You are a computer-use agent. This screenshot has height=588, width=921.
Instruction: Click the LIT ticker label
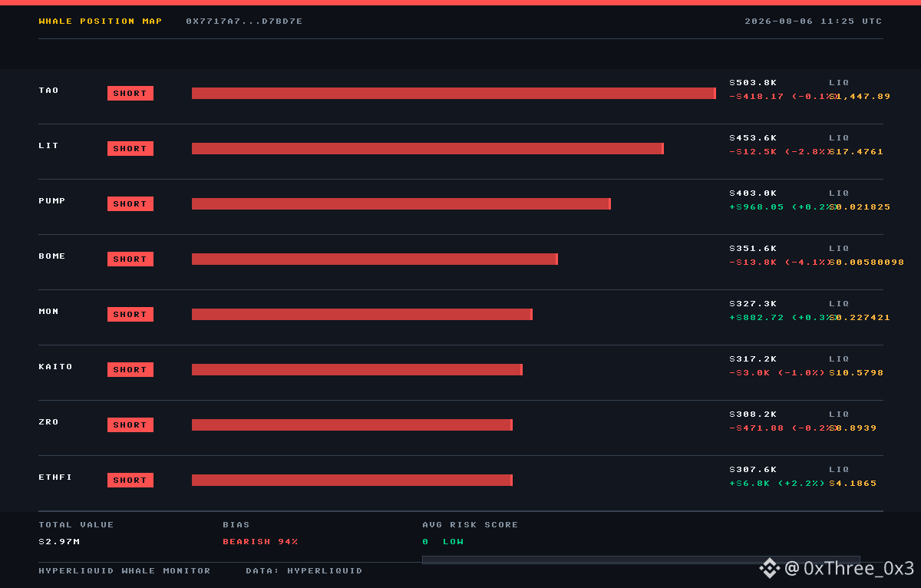coord(49,146)
